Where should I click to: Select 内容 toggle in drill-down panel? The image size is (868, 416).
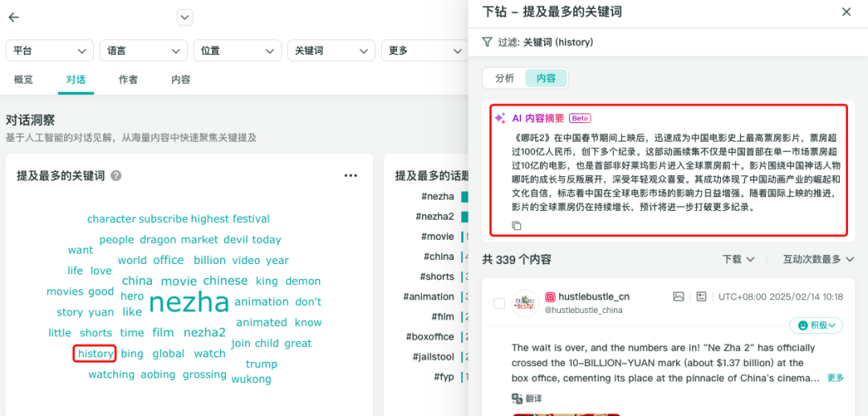point(546,78)
